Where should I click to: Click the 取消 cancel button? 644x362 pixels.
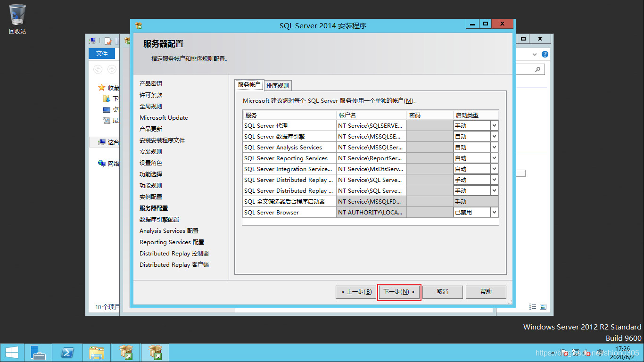point(442,292)
